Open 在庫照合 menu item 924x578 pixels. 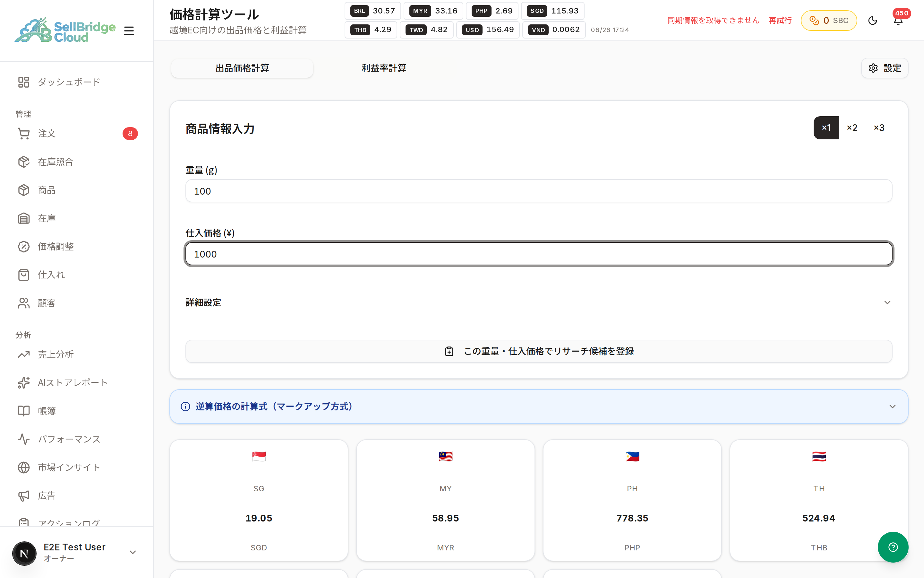coord(76,162)
